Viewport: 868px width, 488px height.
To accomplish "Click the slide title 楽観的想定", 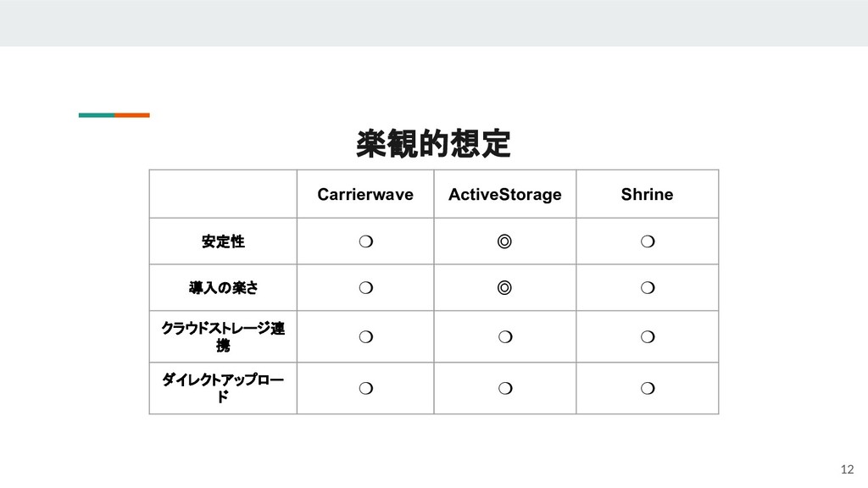I will (x=433, y=144).
